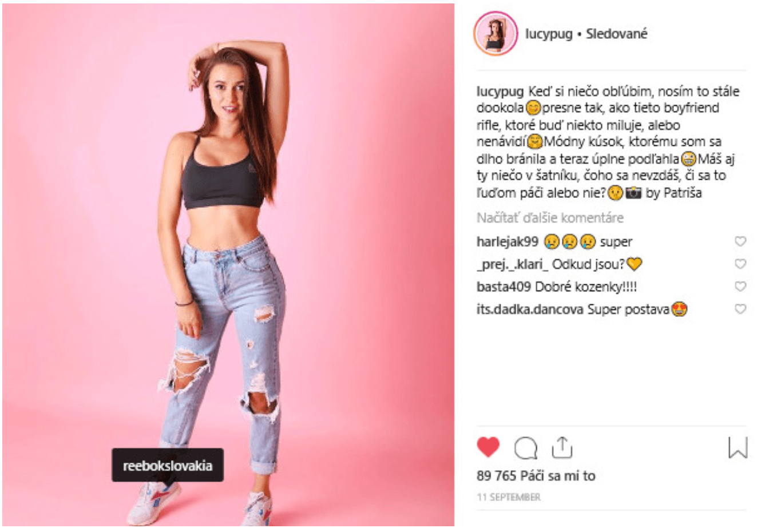Open the lucypug profile avatar

pos(496,34)
